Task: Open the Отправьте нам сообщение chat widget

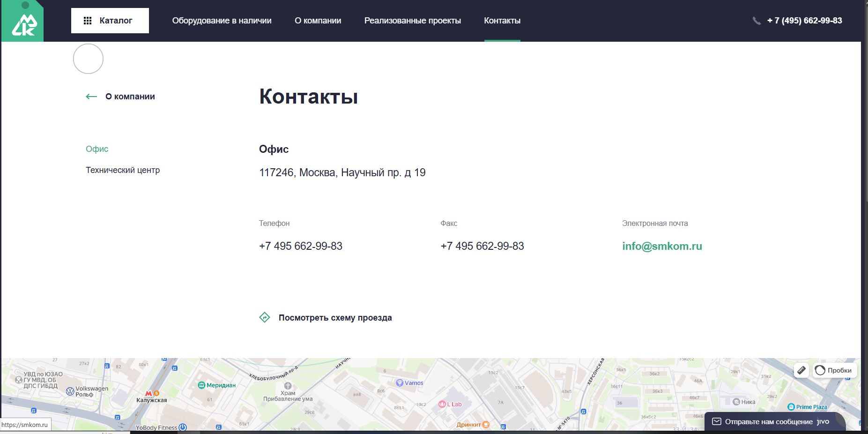Action: pyautogui.click(x=775, y=422)
